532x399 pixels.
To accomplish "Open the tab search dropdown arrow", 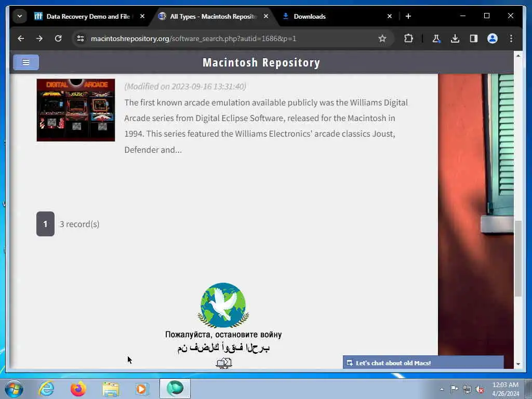I will [20, 16].
